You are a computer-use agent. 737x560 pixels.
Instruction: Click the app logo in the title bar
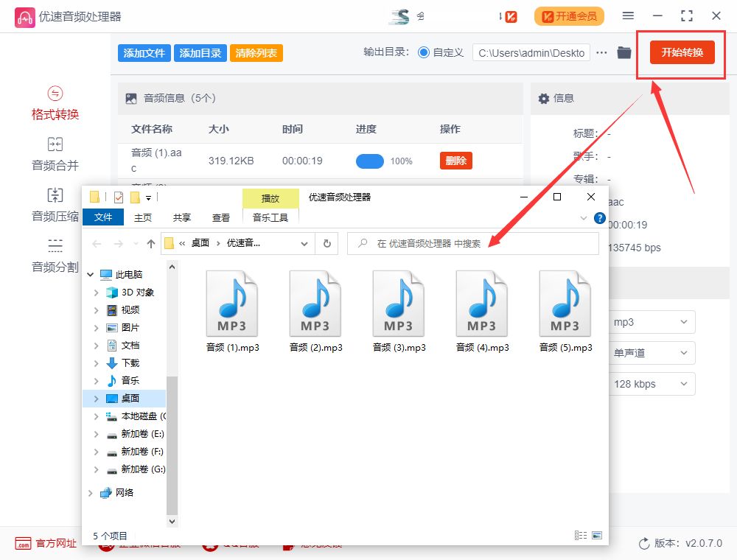[x=24, y=15]
